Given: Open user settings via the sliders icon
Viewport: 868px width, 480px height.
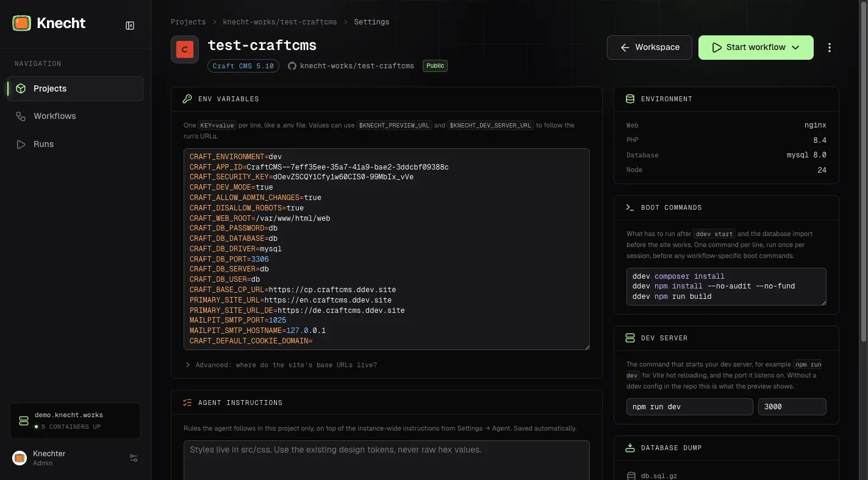Looking at the screenshot, I should click(x=134, y=458).
